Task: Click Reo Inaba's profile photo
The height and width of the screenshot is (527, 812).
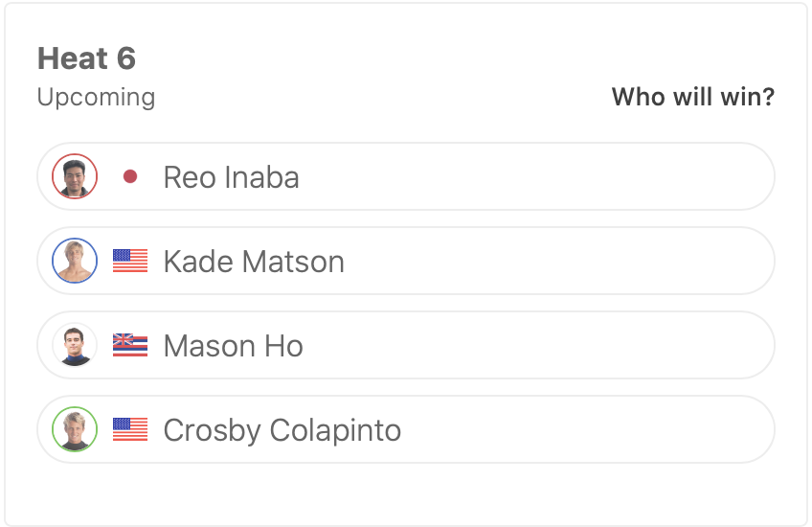Action: 75,176
